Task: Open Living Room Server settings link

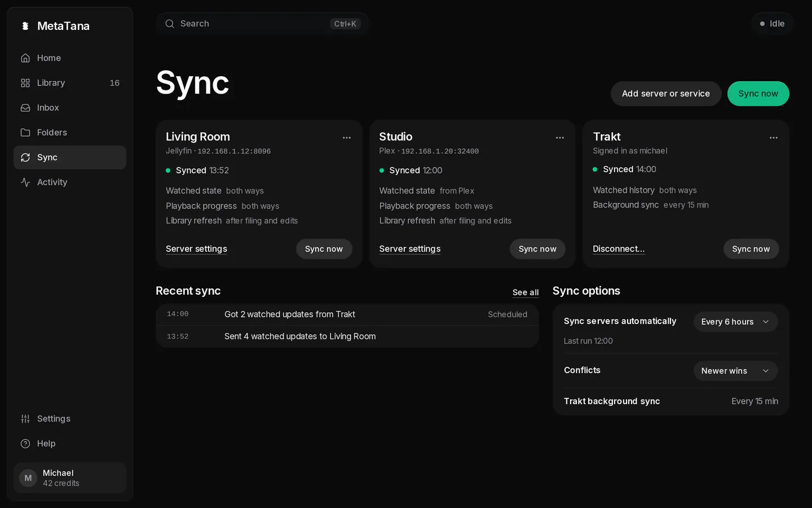Action: (196, 249)
